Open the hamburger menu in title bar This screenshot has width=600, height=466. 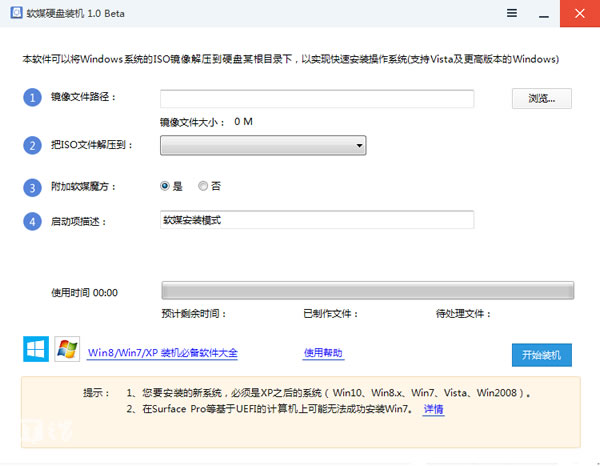512,13
